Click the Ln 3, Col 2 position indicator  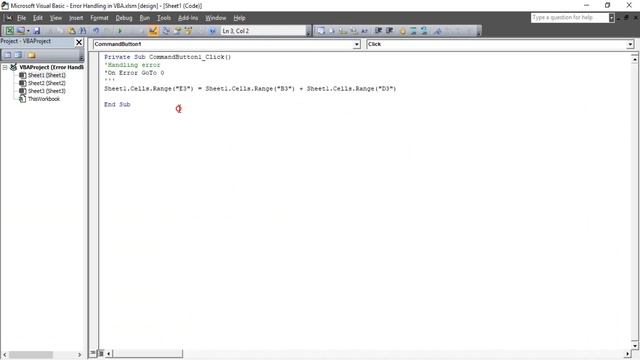click(x=264, y=31)
